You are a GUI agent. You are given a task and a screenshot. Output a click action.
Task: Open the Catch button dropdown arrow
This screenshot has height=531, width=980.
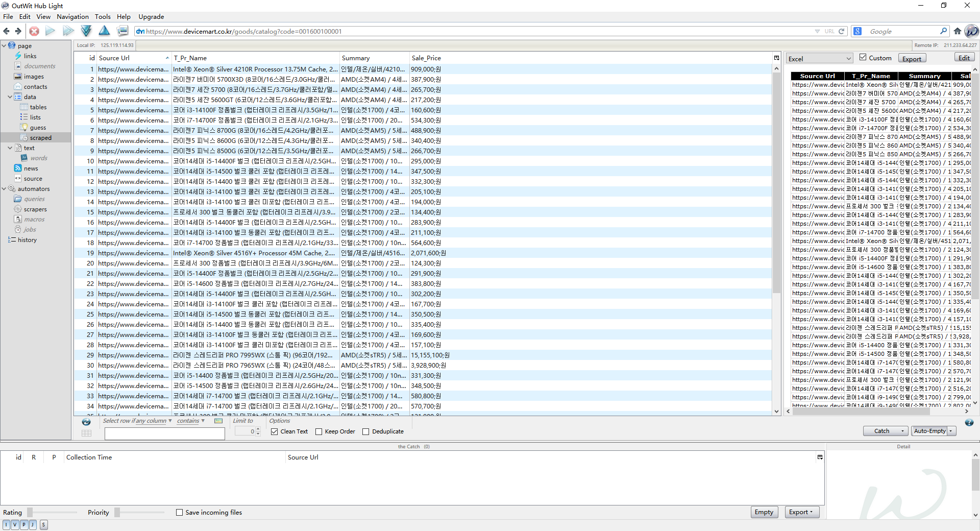point(902,431)
